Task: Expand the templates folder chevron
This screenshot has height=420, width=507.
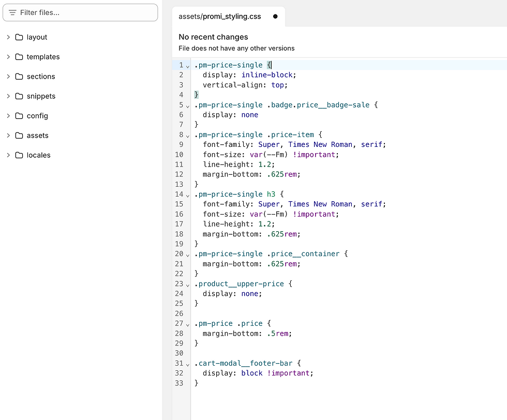Action: pyautogui.click(x=8, y=57)
